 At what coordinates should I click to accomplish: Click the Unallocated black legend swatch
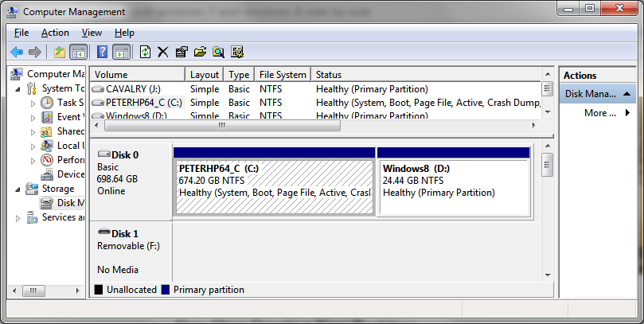[x=99, y=290]
